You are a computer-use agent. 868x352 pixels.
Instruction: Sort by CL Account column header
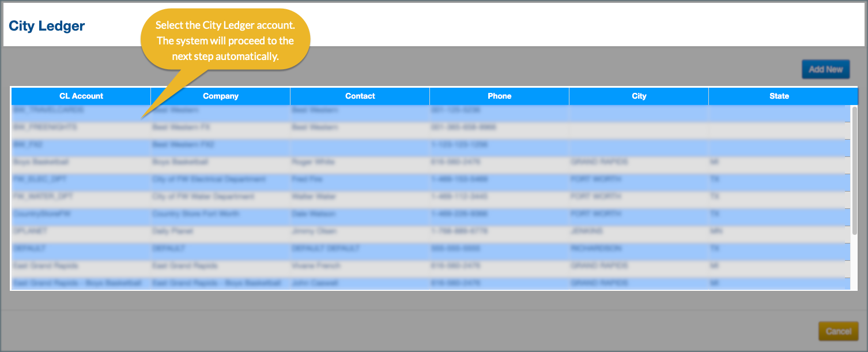[x=81, y=96]
